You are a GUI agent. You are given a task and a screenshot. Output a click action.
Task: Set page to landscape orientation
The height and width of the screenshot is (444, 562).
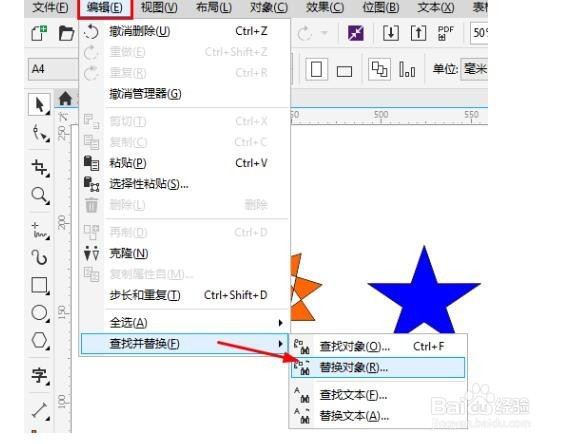(344, 71)
